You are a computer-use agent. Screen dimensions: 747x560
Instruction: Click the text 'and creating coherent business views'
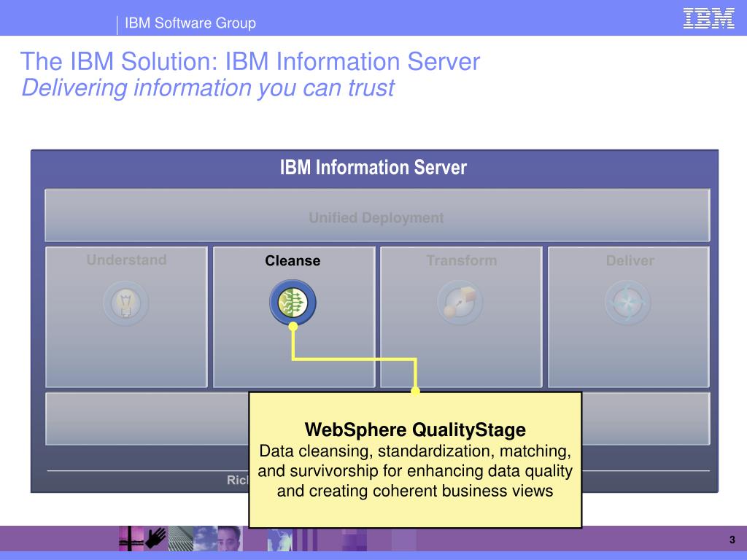click(415, 491)
